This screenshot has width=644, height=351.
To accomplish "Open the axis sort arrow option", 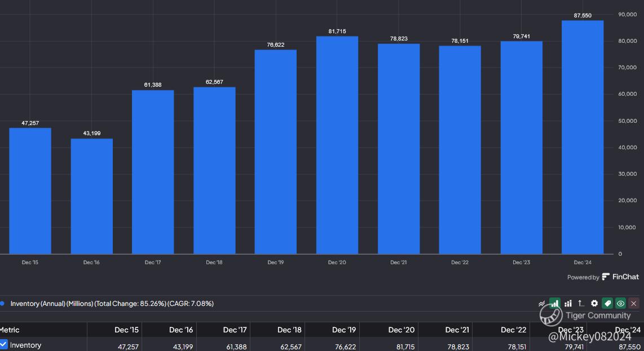I will [581, 304].
